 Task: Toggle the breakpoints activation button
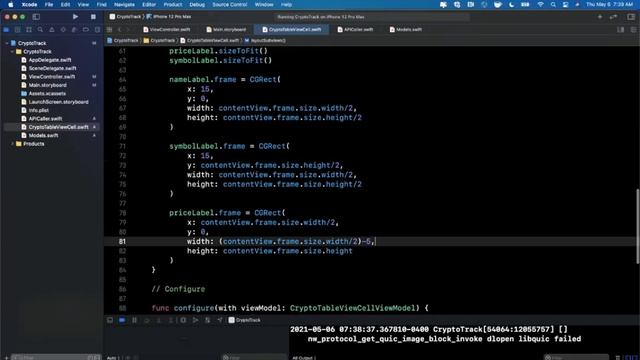[x=122, y=320]
